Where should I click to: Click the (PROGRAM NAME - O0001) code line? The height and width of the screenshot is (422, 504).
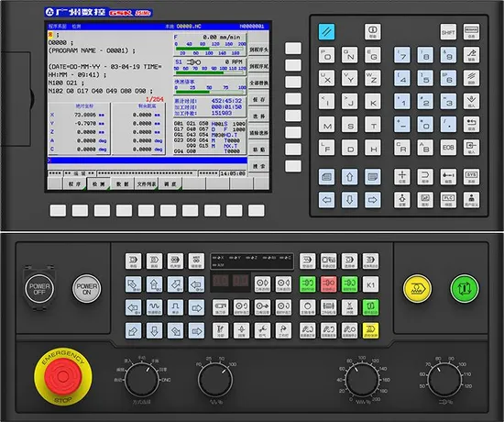point(92,50)
